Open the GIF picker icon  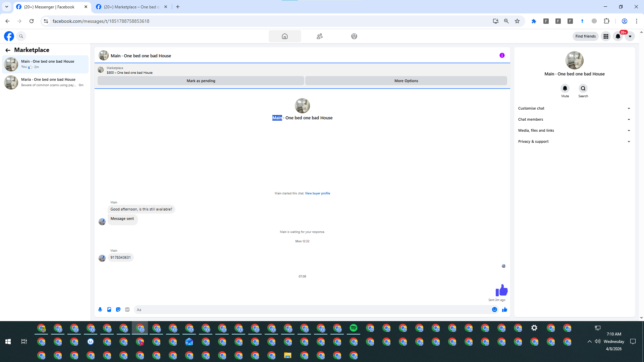(127, 309)
